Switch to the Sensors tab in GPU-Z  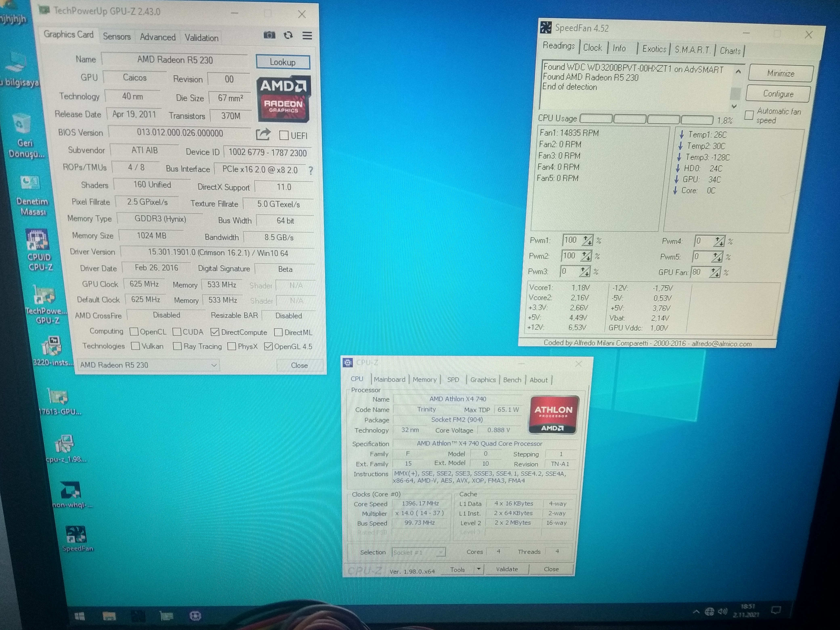coord(117,37)
